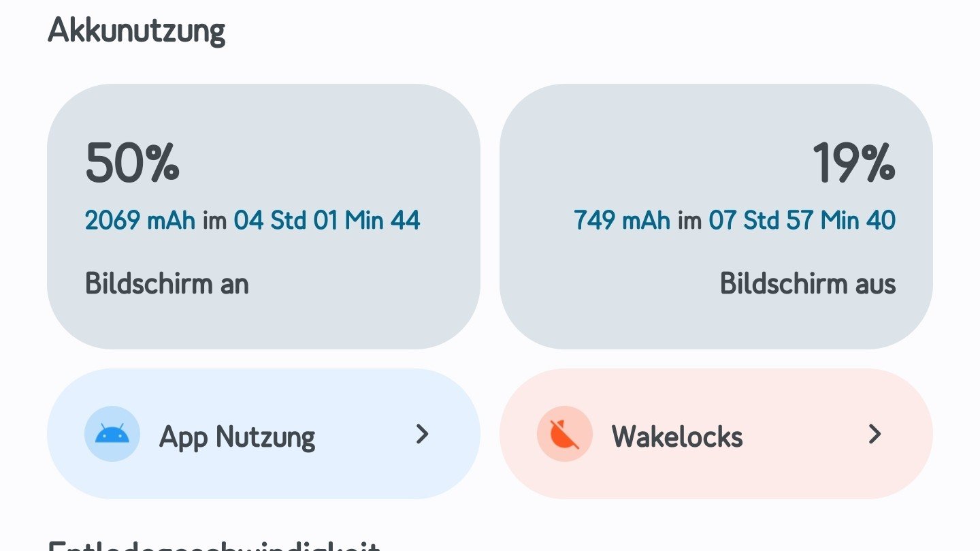The width and height of the screenshot is (980, 551).
Task: Expand Wakelocks via the chevron arrow
Action: coord(875,434)
